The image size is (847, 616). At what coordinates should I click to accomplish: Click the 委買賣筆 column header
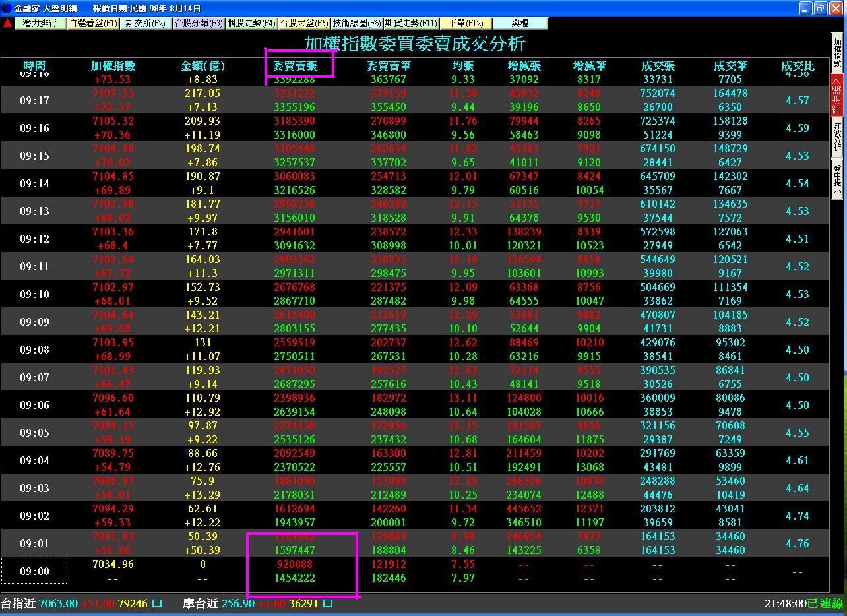click(x=389, y=65)
